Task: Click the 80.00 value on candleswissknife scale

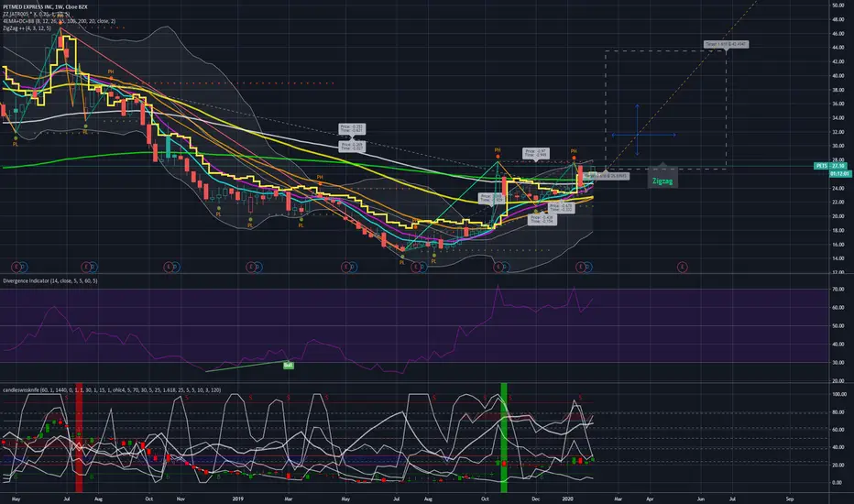Action: (x=838, y=412)
